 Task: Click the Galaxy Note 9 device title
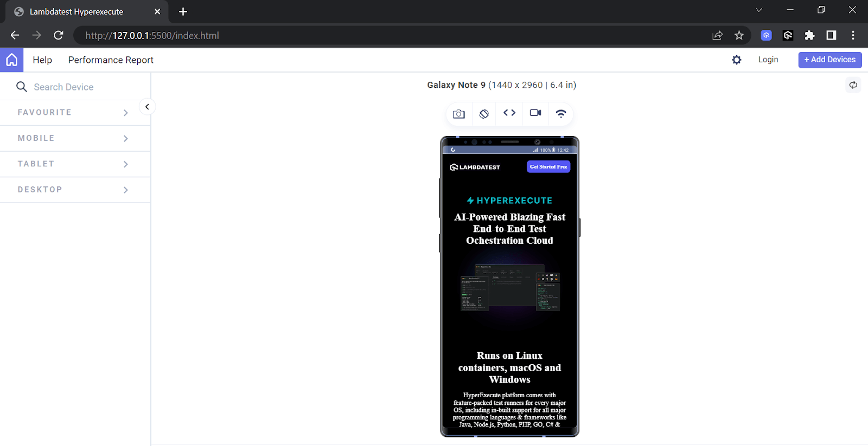(501, 85)
